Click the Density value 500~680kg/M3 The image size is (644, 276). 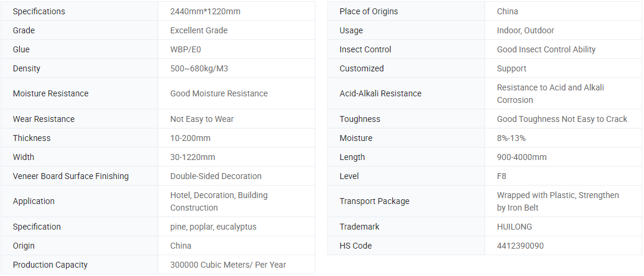coord(199,68)
